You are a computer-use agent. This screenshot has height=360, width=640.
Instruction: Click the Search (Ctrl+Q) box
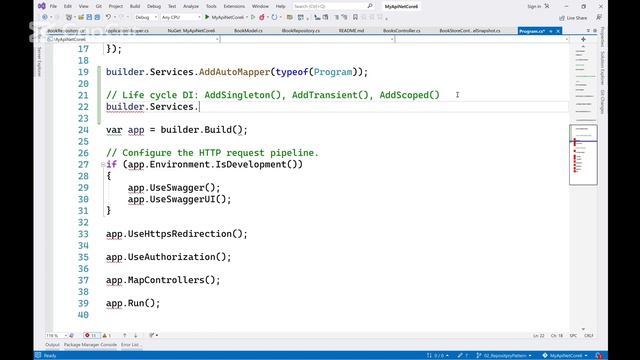pyautogui.click(x=333, y=7)
